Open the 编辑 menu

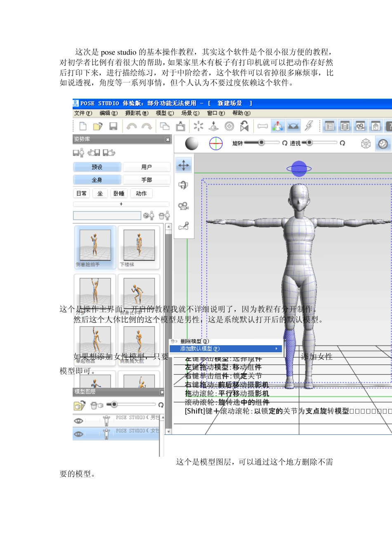coord(109,113)
